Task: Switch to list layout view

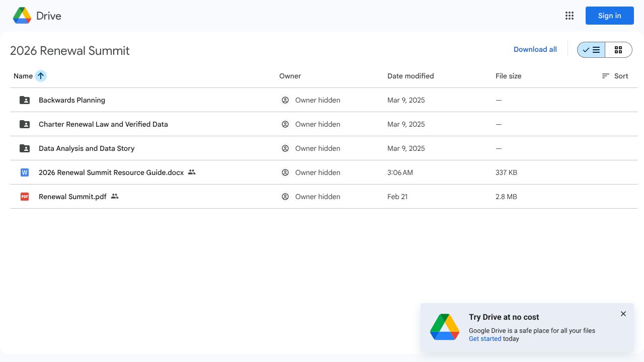Action: pyautogui.click(x=591, y=50)
